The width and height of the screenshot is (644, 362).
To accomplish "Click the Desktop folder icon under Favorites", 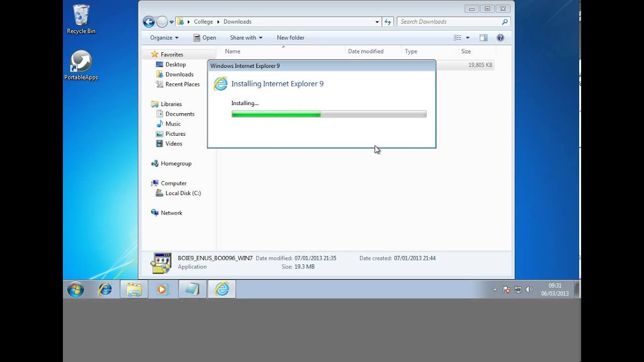I will coord(159,64).
